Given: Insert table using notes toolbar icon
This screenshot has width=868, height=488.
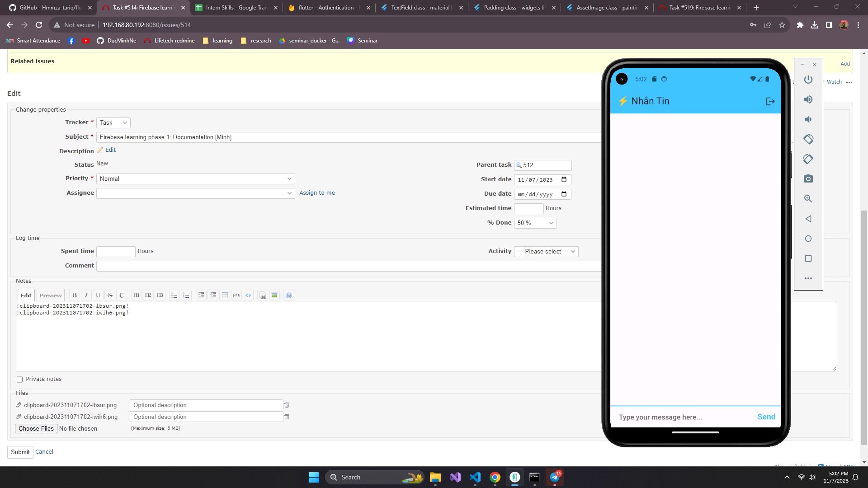Looking at the screenshot, I should click(225, 295).
